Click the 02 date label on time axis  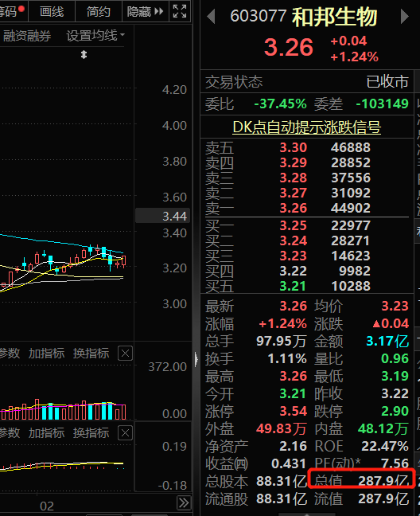point(47,506)
